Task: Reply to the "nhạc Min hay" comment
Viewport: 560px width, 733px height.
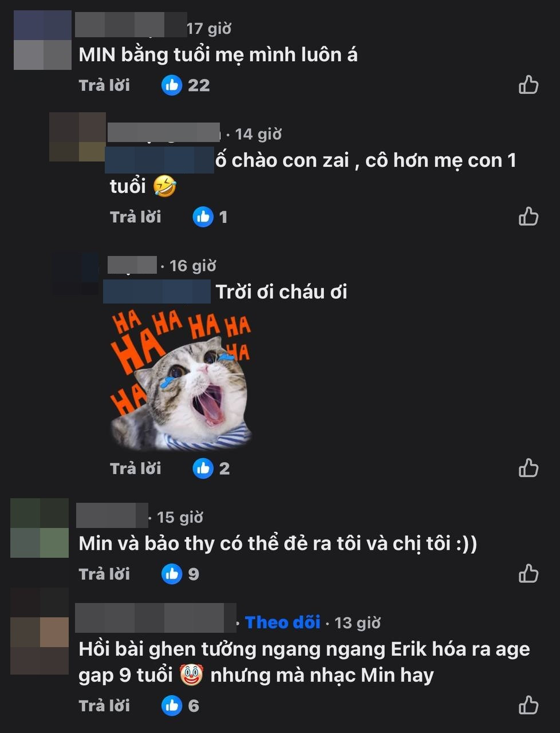Action: click(104, 706)
